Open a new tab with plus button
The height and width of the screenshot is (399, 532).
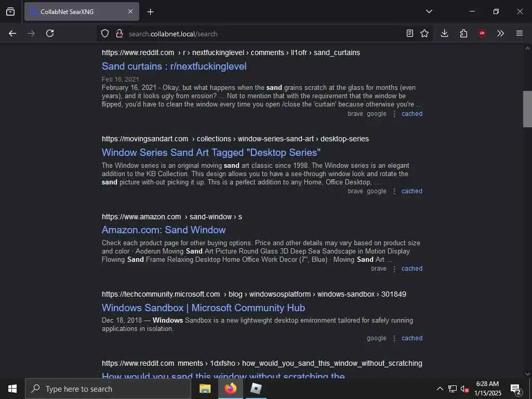[x=151, y=12]
